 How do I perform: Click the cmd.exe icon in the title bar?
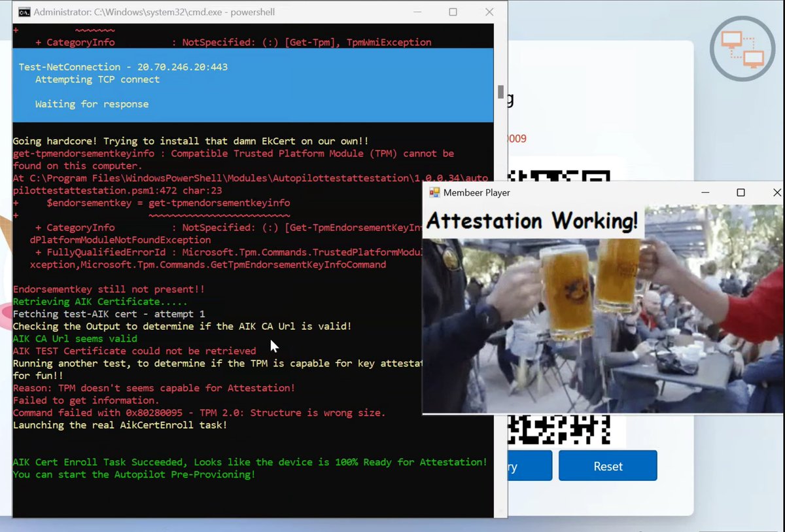[x=24, y=12]
